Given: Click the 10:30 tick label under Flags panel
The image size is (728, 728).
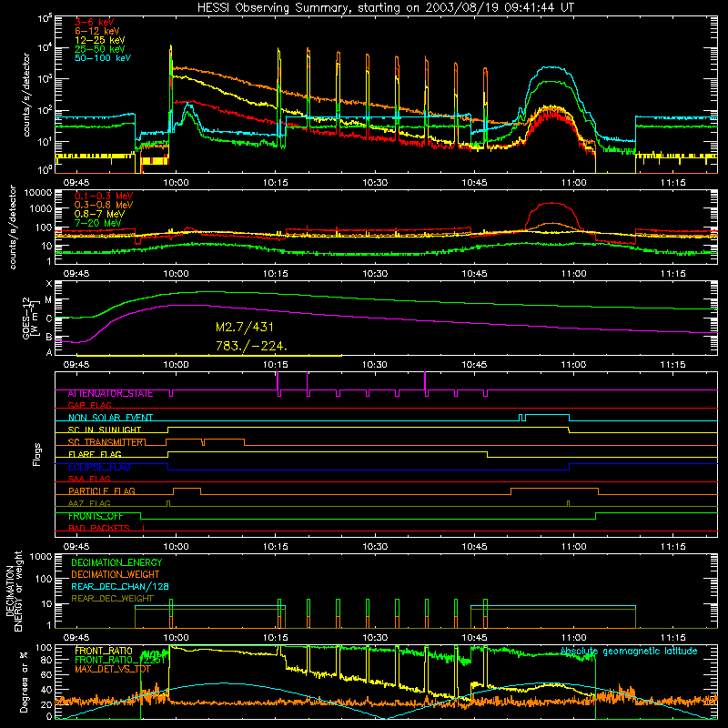Looking at the screenshot, I should coord(375,547).
